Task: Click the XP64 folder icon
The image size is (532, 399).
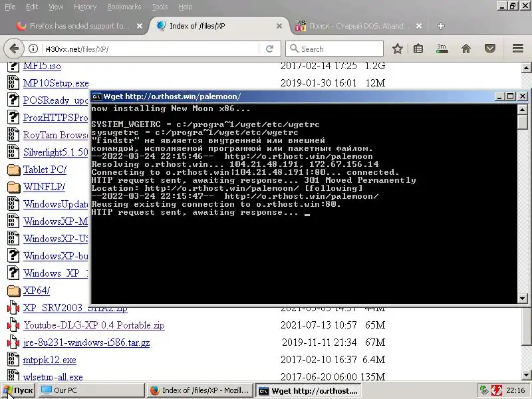Action: tap(13, 291)
